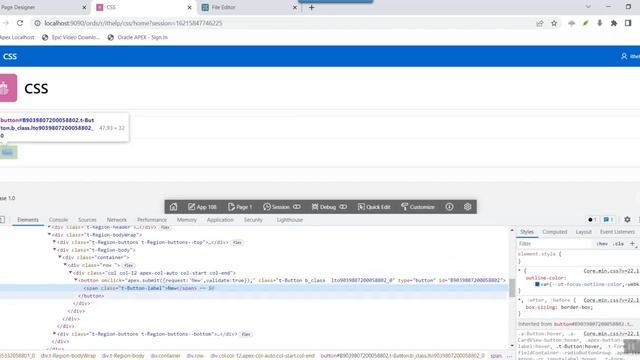Click the outline-color blue swatch
Viewport: 640px width, 360px height.
pos(537,284)
